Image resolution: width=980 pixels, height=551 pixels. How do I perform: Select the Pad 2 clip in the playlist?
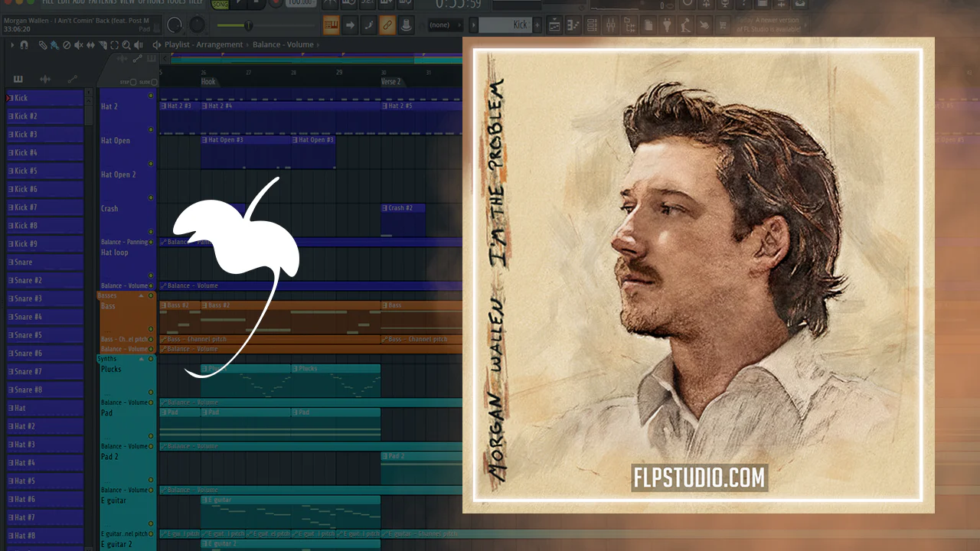(x=421, y=468)
